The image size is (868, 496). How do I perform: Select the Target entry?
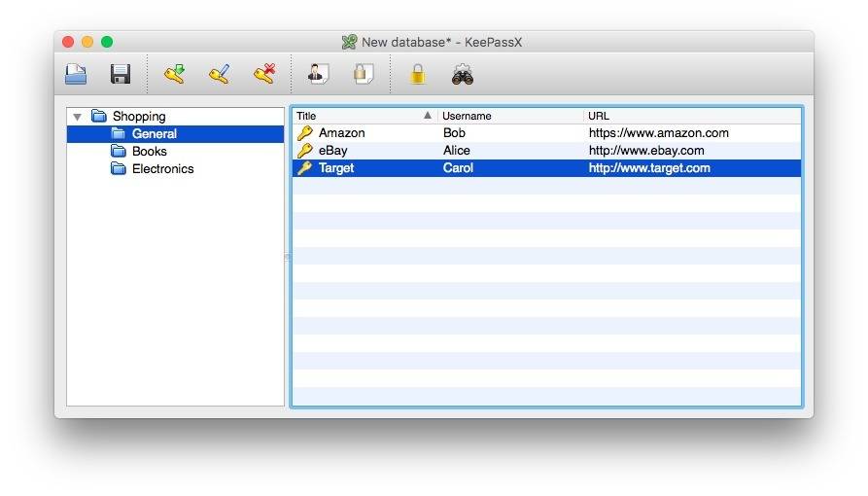(546, 168)
